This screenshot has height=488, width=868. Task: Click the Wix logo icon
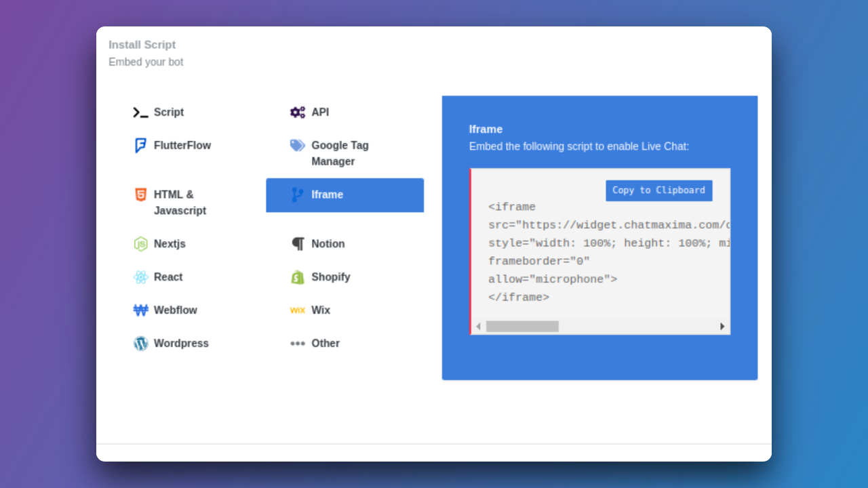298,310
